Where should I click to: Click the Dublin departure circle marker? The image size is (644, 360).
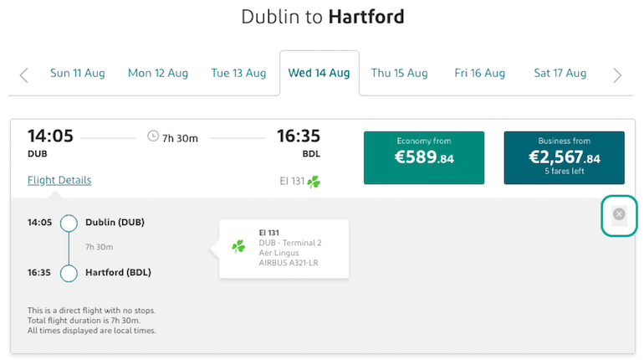[69, 224]
